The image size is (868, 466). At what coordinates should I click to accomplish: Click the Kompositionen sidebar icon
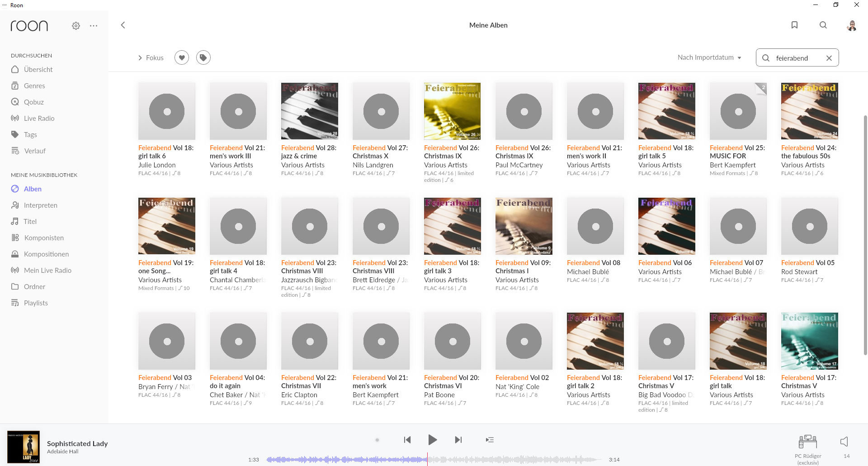[15, 254]
